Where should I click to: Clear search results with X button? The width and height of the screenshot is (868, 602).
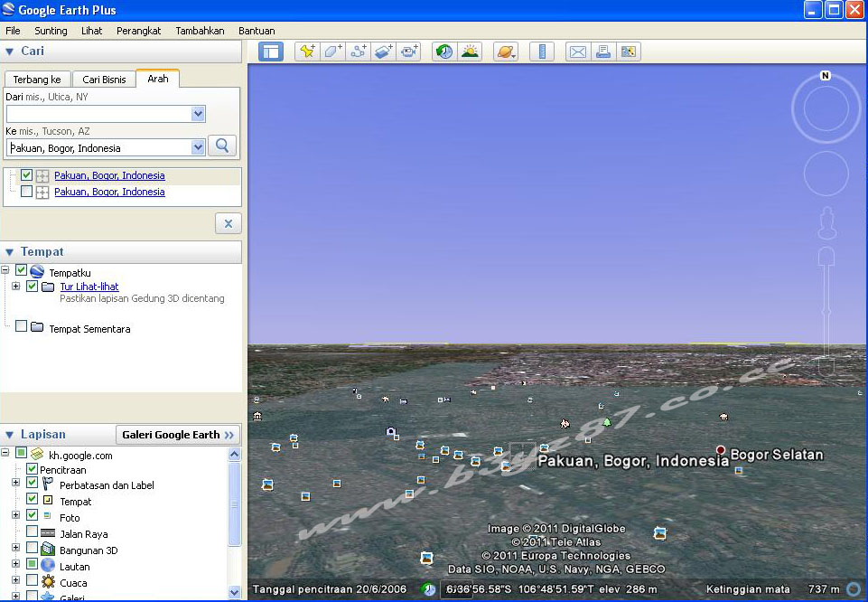[229, 224]
